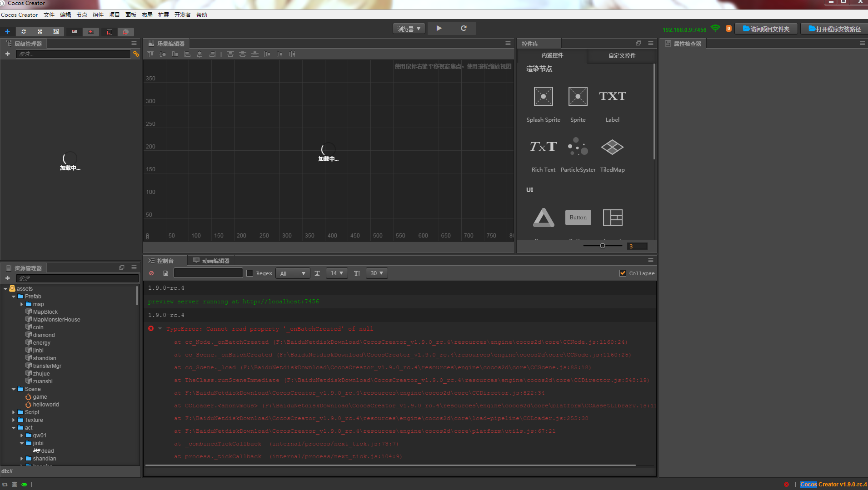Open the console panel hamburger menu
The height and width of the screenshot is (490, 868).
[x=651, y=260]
